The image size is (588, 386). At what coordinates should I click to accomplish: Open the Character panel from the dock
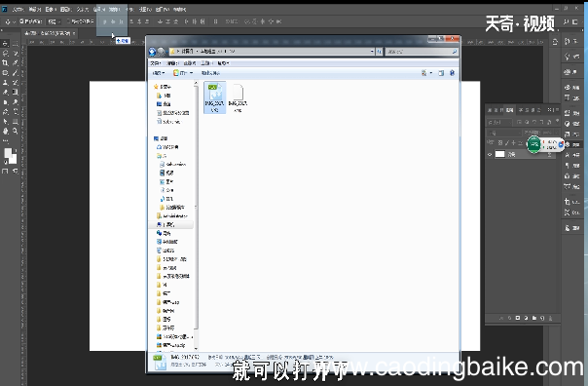[x=571, y=155]
